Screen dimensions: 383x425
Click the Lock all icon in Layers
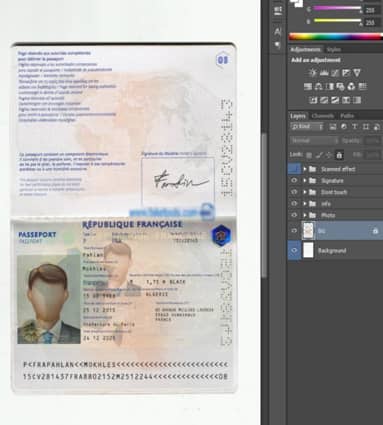(339, 155)
